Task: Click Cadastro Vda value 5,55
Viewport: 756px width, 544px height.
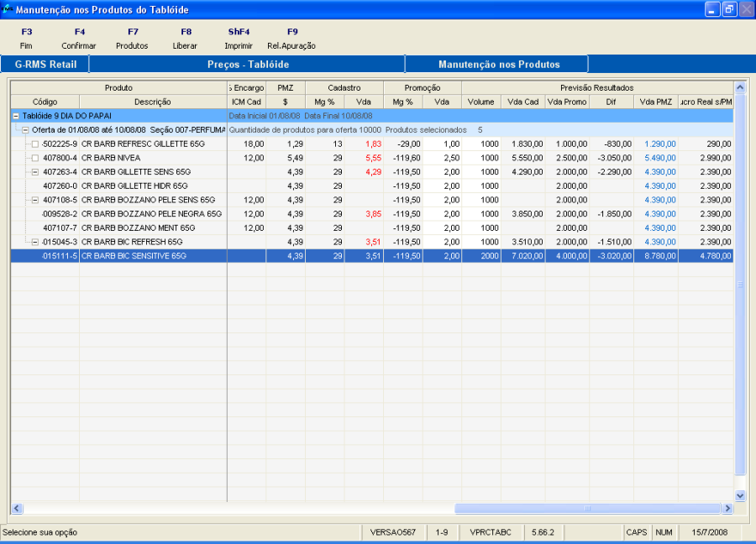Action: click(x=373, y=158)
